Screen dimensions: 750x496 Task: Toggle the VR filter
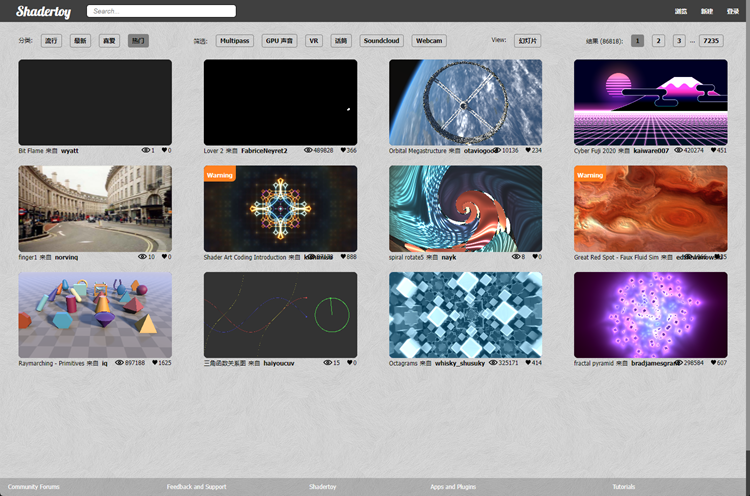314,41
